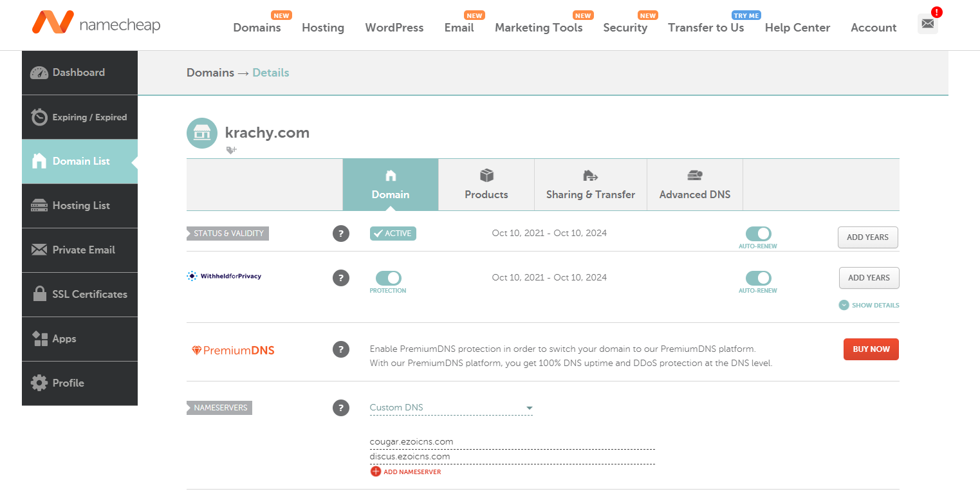Open the Marketing Tools menu

539,28
